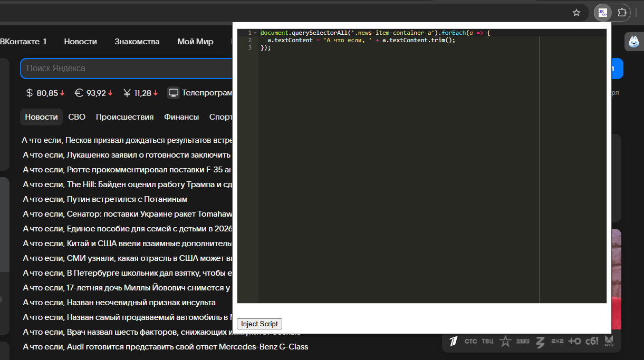644x360 pixels.
Task: Click the husky assistant icon
Action: coord(633,42)
